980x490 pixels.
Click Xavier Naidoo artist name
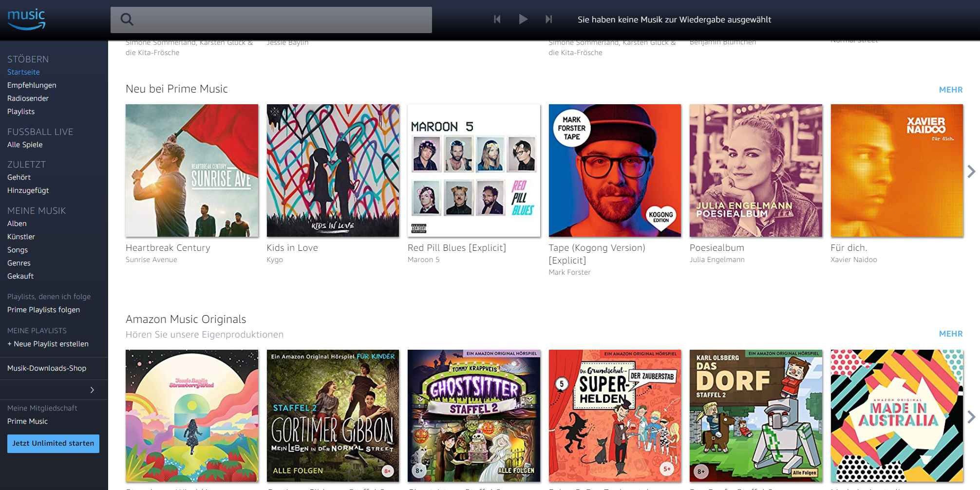click(x=854, y=260)
